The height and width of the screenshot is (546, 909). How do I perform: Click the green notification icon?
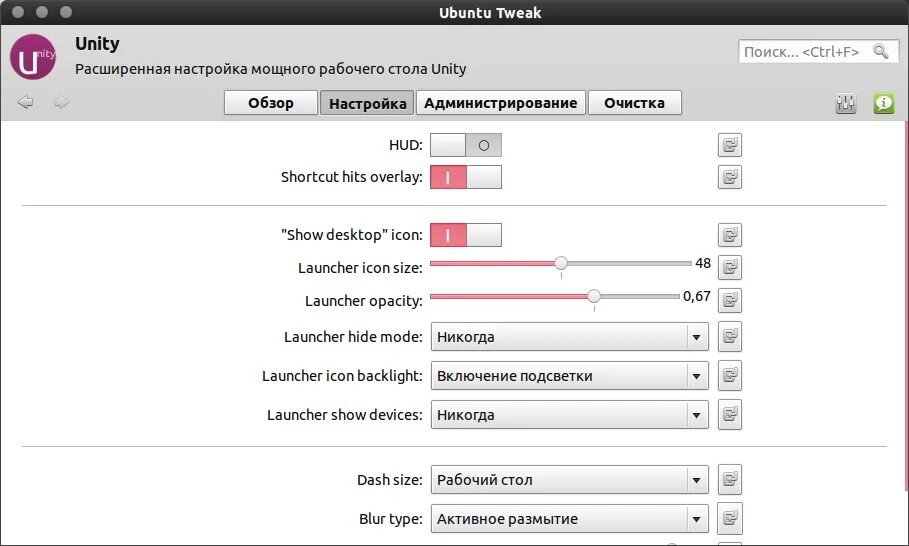883,103
